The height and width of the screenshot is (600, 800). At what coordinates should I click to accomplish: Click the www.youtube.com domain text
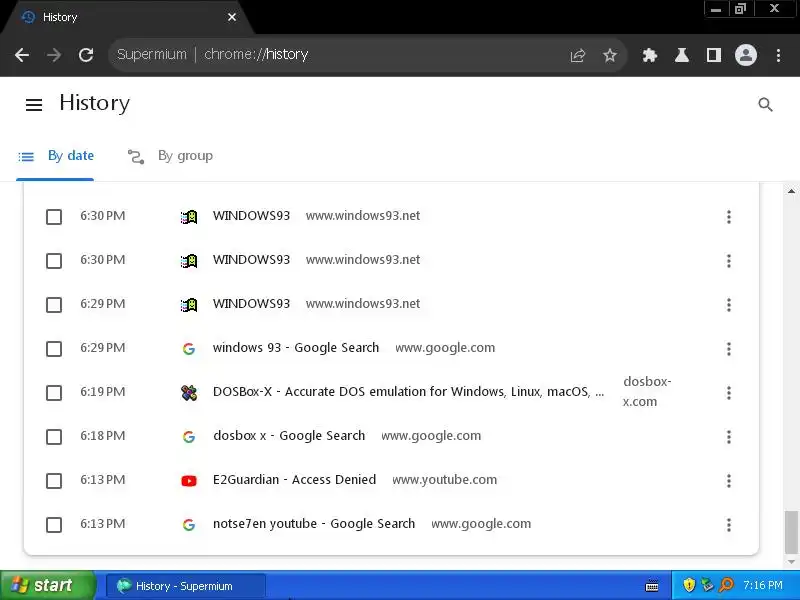(444, 480)
